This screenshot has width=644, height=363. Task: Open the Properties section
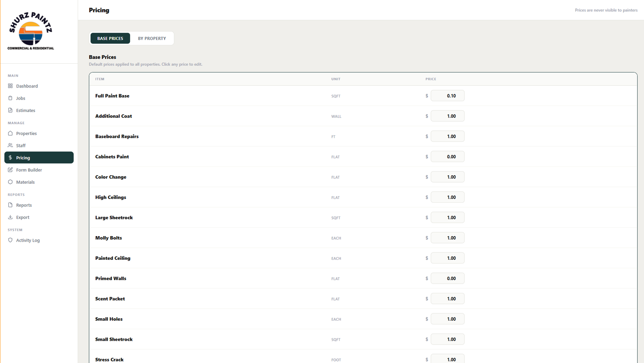pyautogui.click(x=27, y=133)
